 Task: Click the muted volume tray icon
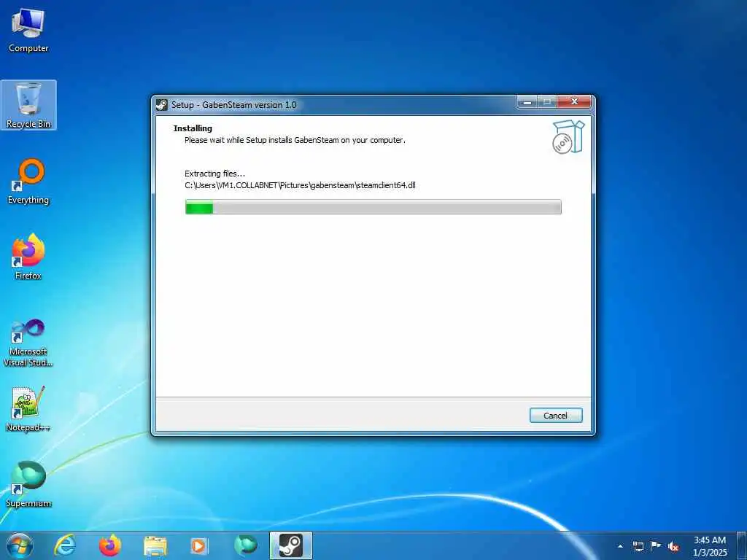pos(673,547)
